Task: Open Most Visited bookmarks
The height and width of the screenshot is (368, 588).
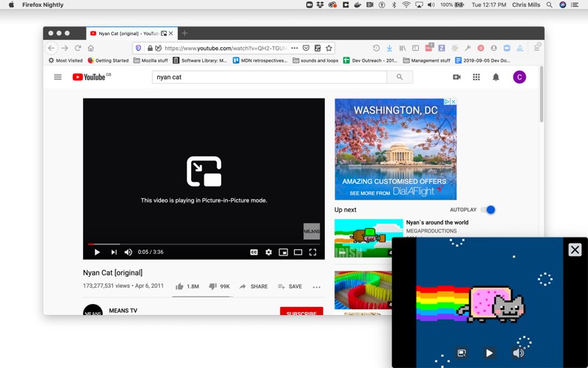Action: (65, 60)
